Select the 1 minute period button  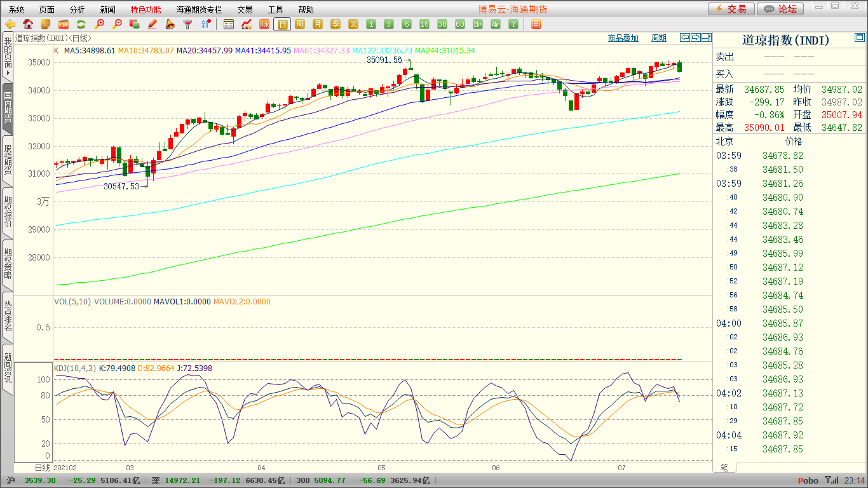[x=371, y=24]
